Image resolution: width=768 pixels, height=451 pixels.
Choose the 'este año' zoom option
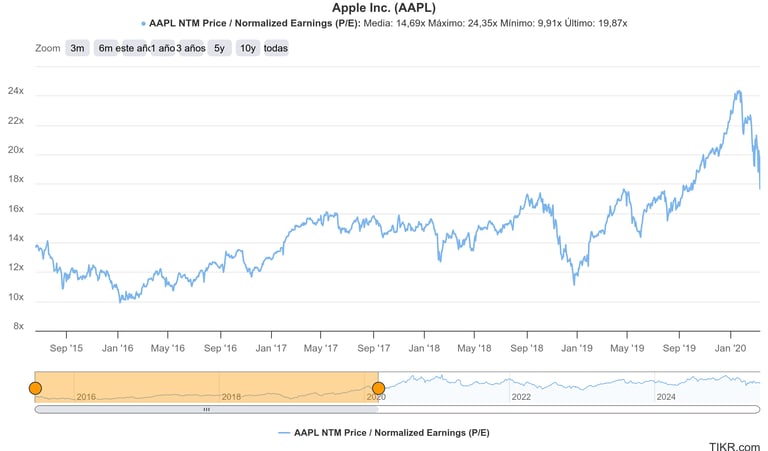(x=134, y=48)
